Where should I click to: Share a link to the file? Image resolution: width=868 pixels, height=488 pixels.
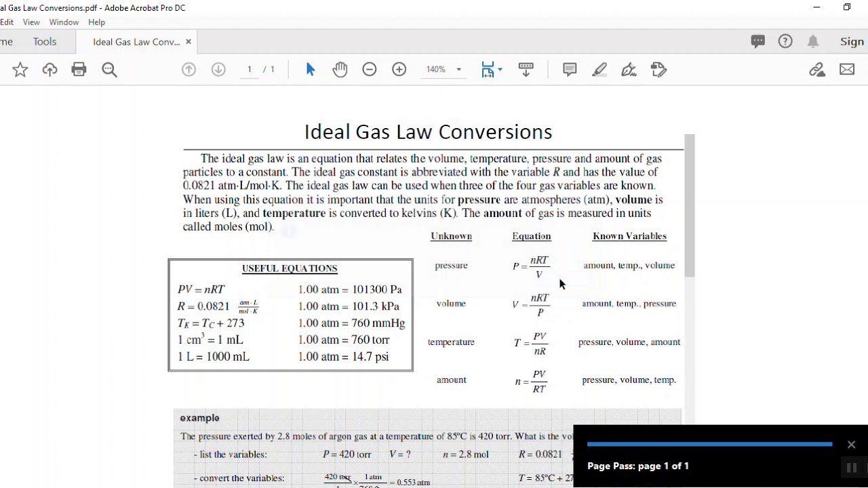coord(817,69)
